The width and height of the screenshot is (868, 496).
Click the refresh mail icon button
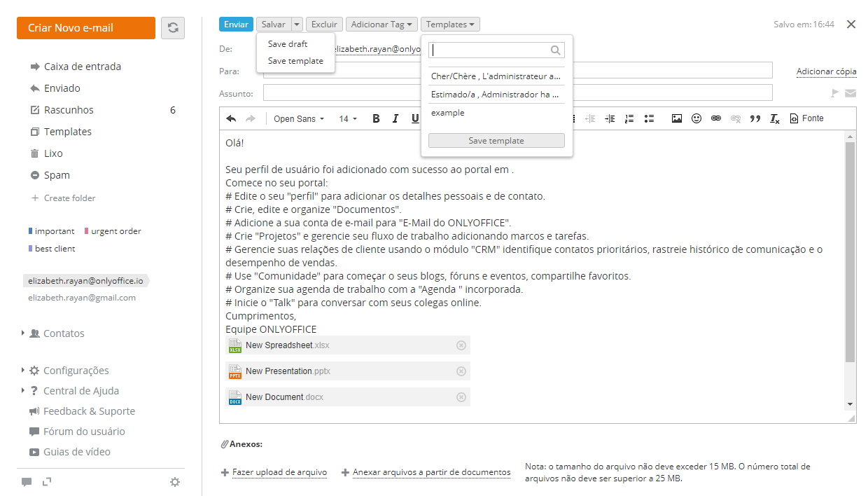pyautogui.click(x=173, y=28)
